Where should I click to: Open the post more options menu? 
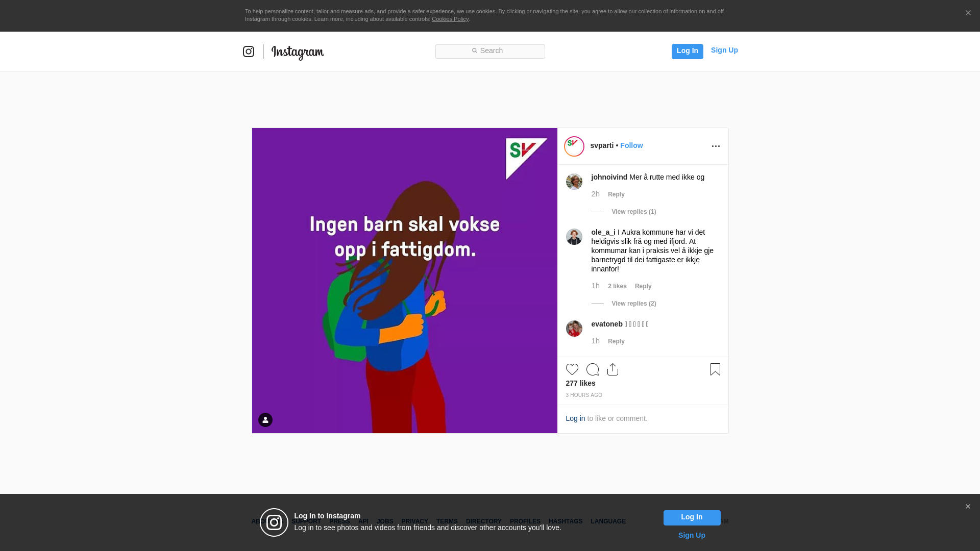[716, 146]
